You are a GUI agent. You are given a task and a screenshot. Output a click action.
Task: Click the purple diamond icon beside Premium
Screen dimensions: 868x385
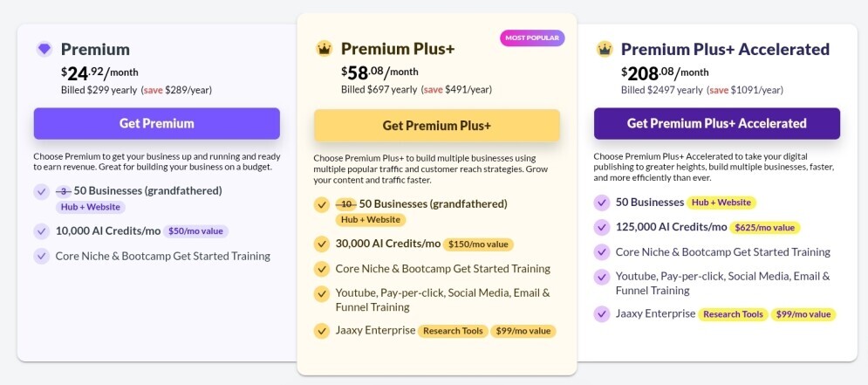click(44, 49)
